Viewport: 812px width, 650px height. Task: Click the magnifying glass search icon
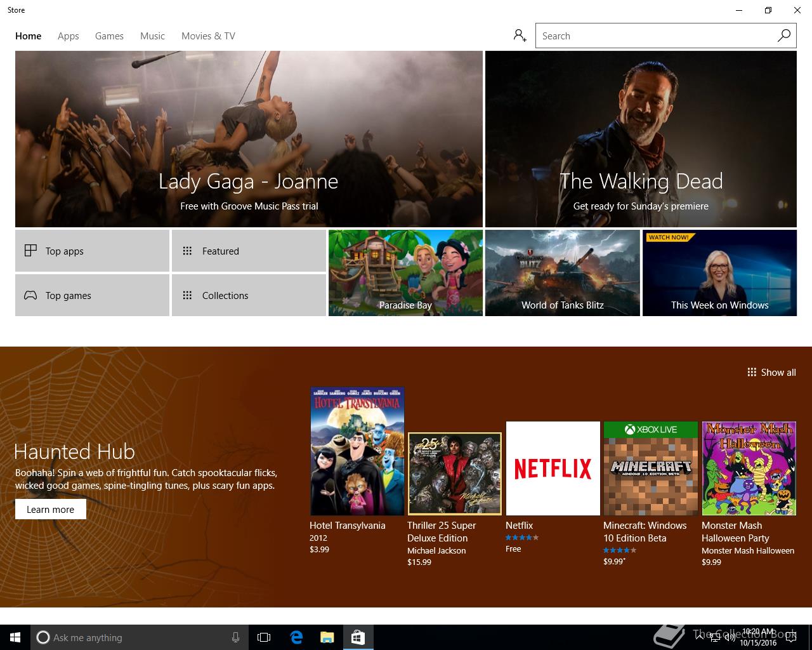click(x=784, y=36)
